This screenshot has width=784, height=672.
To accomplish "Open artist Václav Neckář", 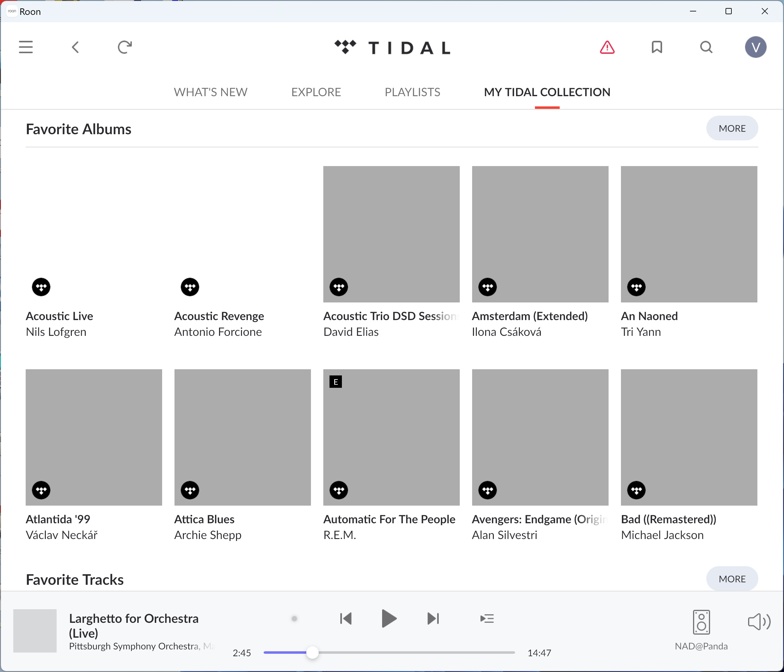I will click(62, 535).
